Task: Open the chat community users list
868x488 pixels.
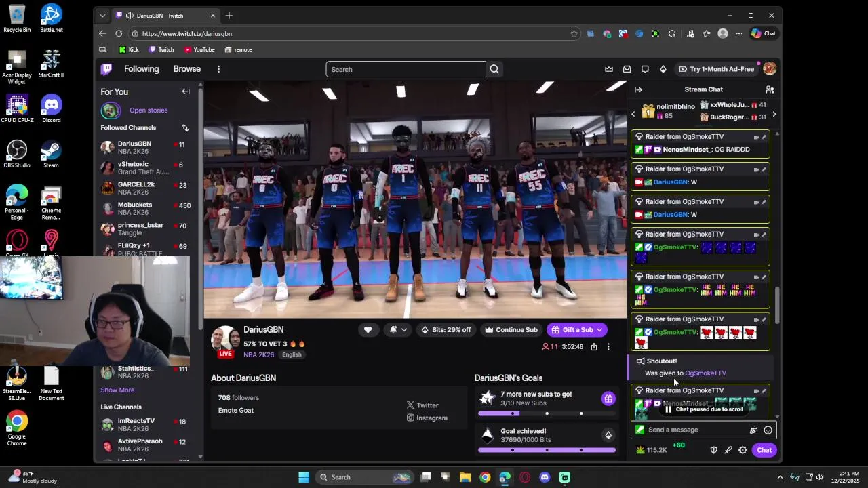Action: (770, 89)
